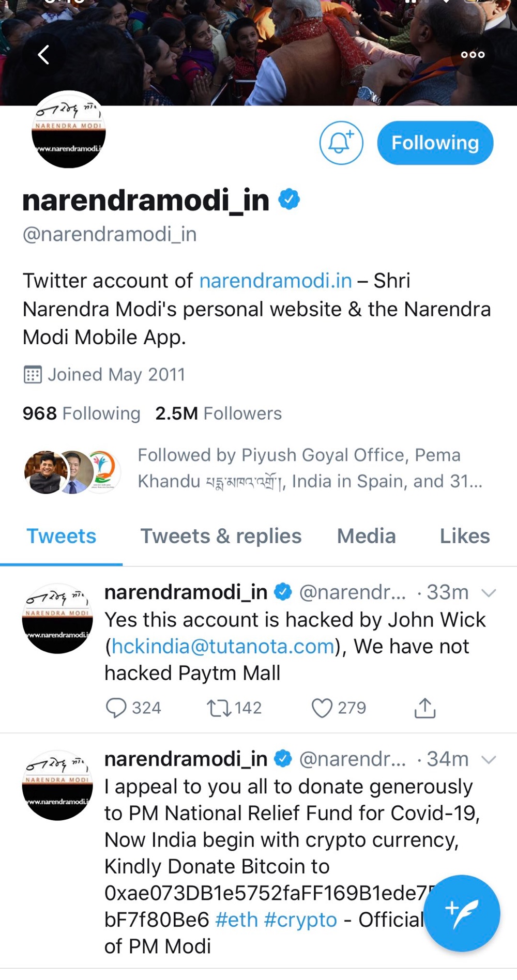517x980 pixels.
Task: Reply to the John Wick hacked tweet
Action: pyautogui.click(x=116, y=708)
